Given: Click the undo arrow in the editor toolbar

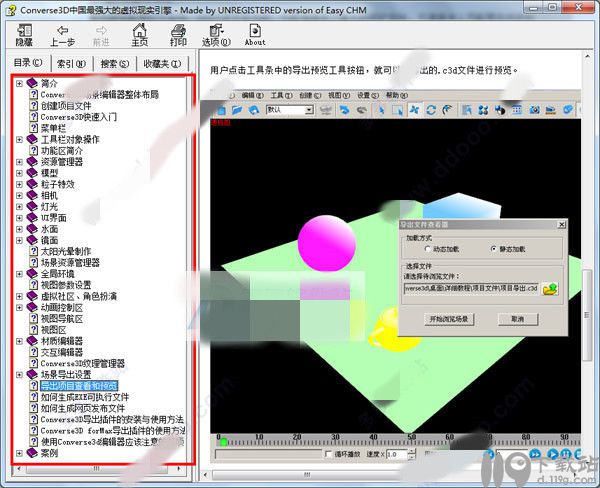Looking at the screenshot, I should 344,110.
